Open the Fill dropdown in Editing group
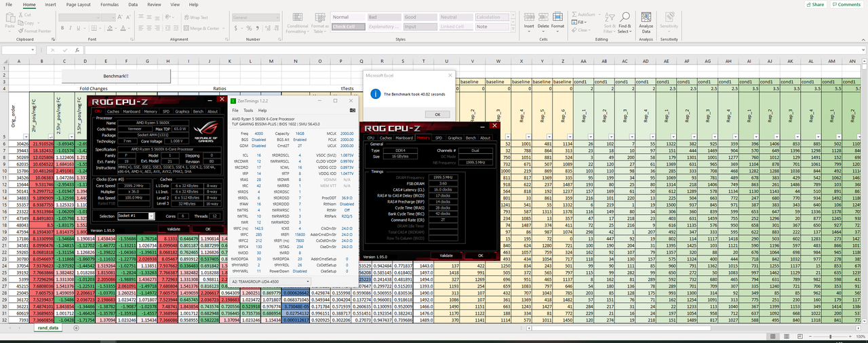 pos(585,22)
